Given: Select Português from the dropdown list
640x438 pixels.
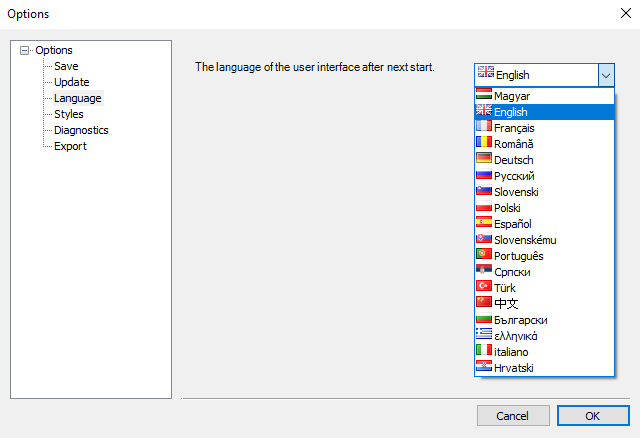Looking at the screenshot, I should (544, 256).
